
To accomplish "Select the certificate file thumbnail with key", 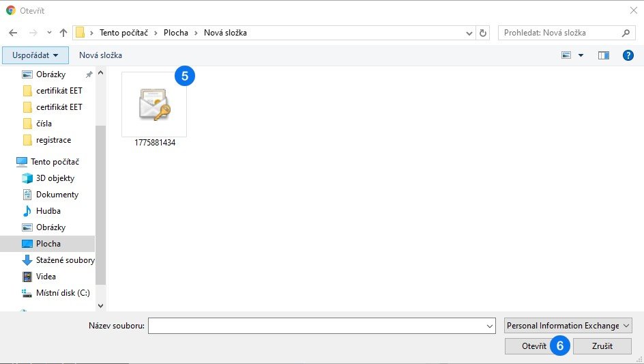I will tap(154, 104).
